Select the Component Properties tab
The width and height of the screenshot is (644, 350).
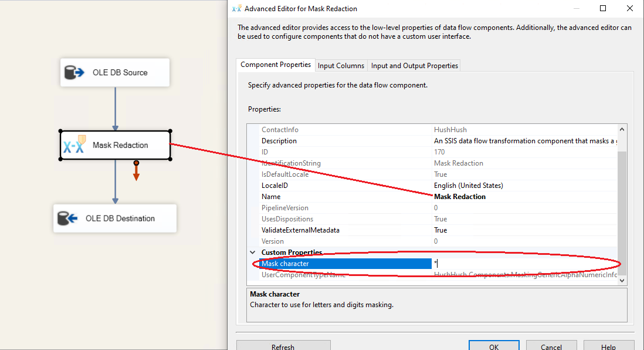coord(276,65)
